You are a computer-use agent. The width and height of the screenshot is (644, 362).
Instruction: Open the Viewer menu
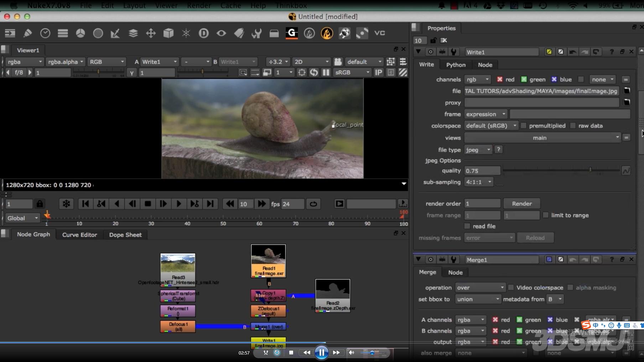click(166, 5)
